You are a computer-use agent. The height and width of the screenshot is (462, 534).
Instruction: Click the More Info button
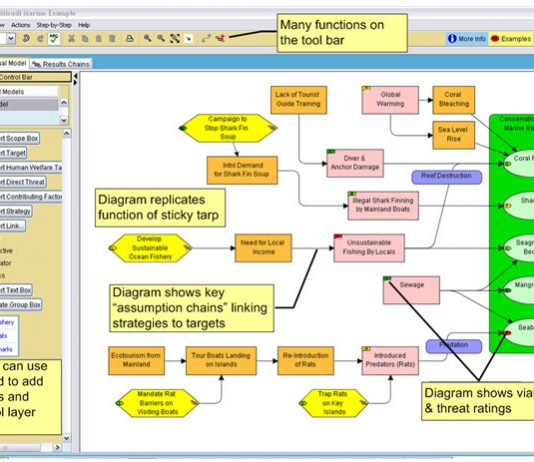[467, 39]
